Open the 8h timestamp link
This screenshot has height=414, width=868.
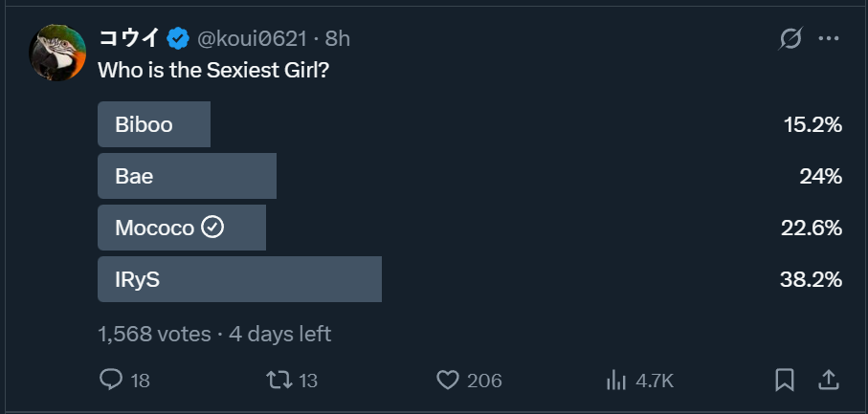click(x=338, y=39)
